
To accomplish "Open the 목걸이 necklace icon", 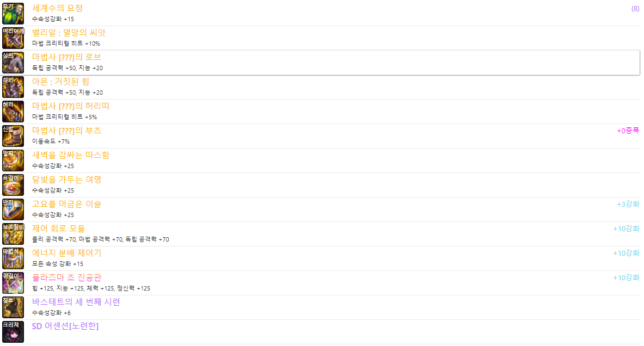I will coord(13,185).
